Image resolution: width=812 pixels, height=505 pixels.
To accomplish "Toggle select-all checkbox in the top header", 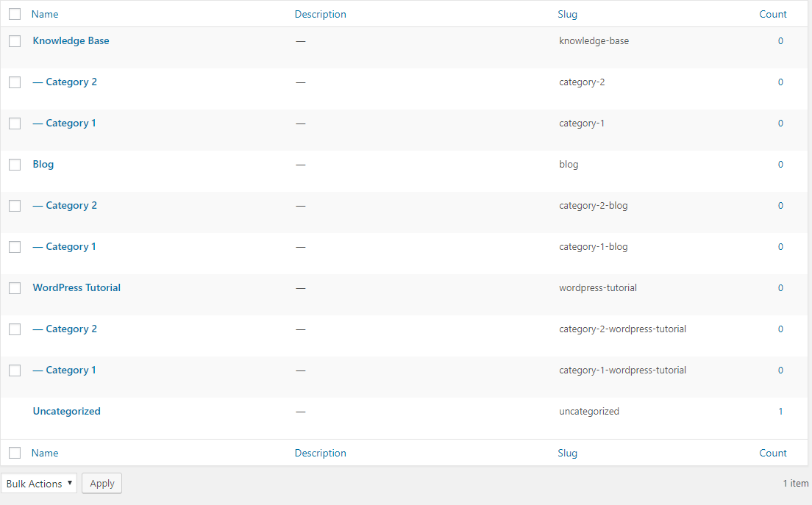I will point(15,14).
